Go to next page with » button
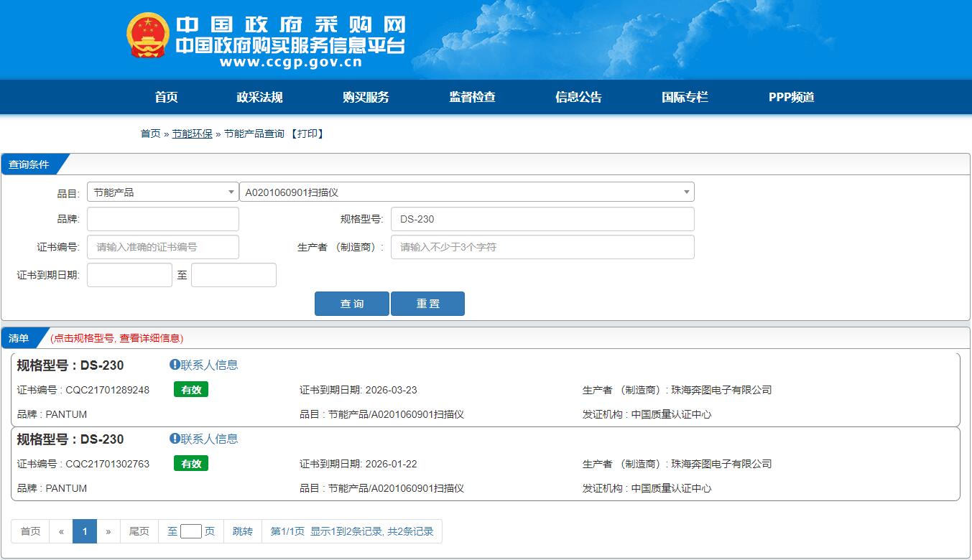This screenshot has height=560, width=972. [108, 532]
